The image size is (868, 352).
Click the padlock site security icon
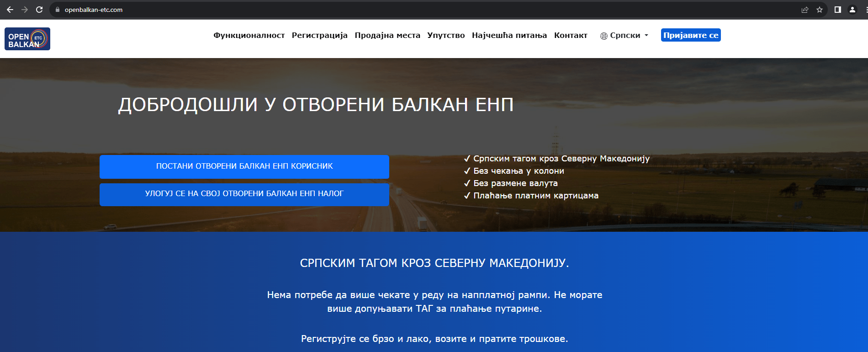tap(58, 10)
